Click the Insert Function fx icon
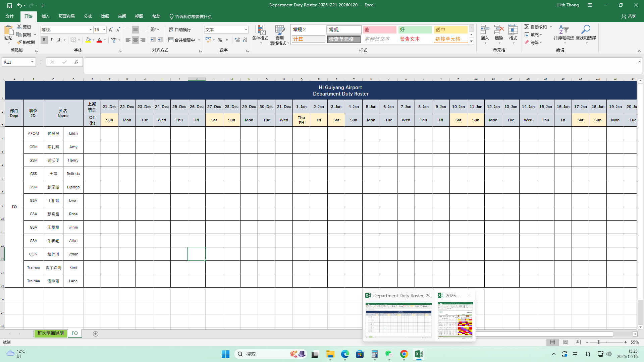The image size is (644, 362). 76,62
